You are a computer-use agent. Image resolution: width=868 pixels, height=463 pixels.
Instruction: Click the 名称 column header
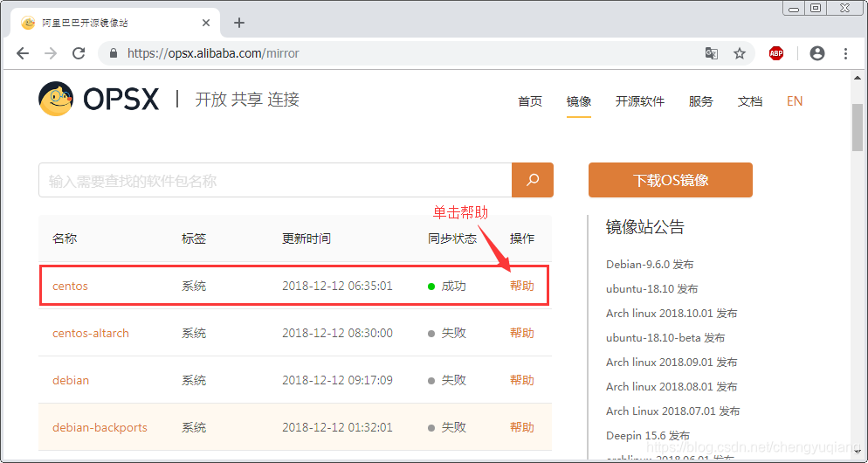tap(65, 238)
